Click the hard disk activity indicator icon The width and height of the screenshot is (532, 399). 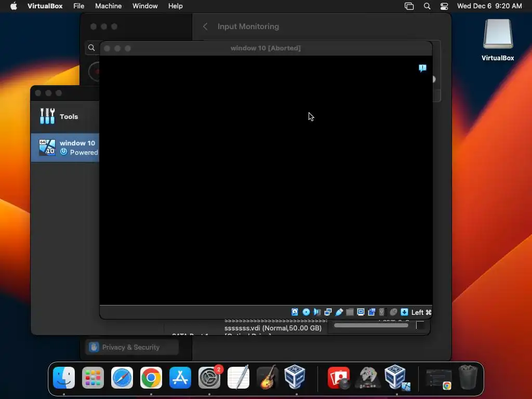pyautogui.click(x=295, y=312)
